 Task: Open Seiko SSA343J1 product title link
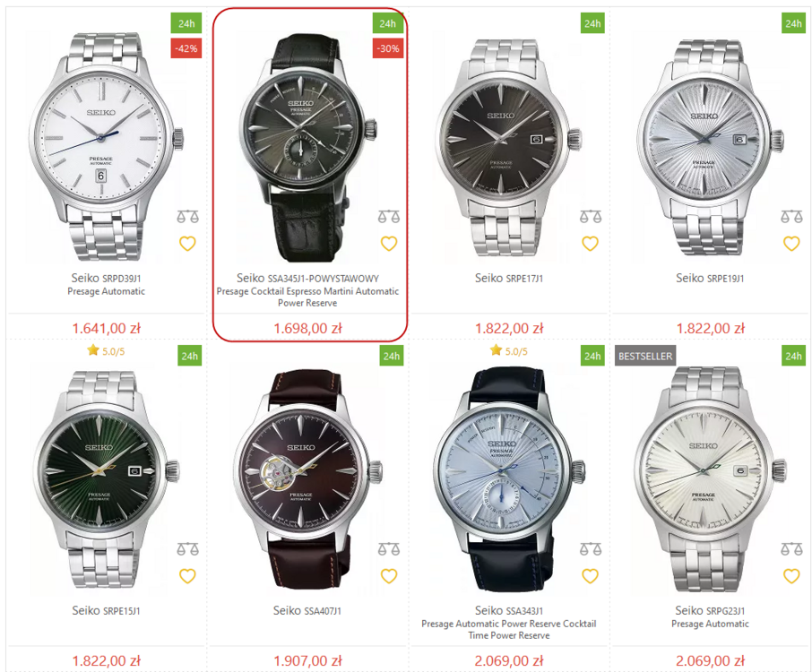(x=509, y=611)
